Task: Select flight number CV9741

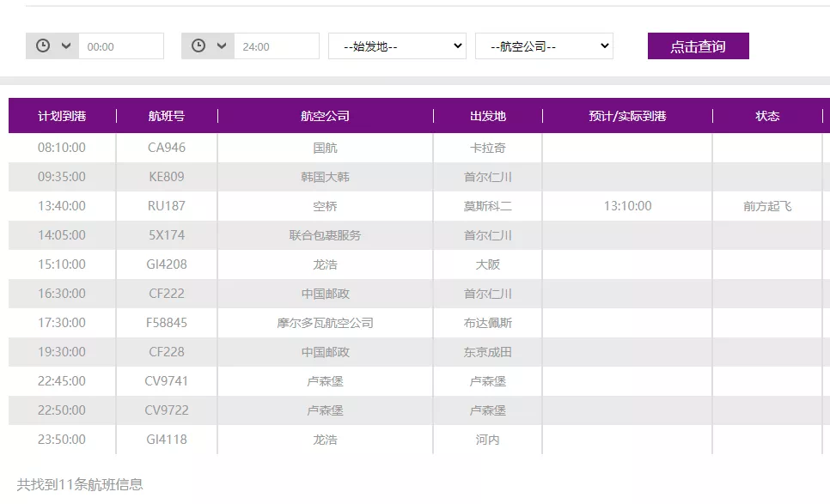Action: (167, 380)
